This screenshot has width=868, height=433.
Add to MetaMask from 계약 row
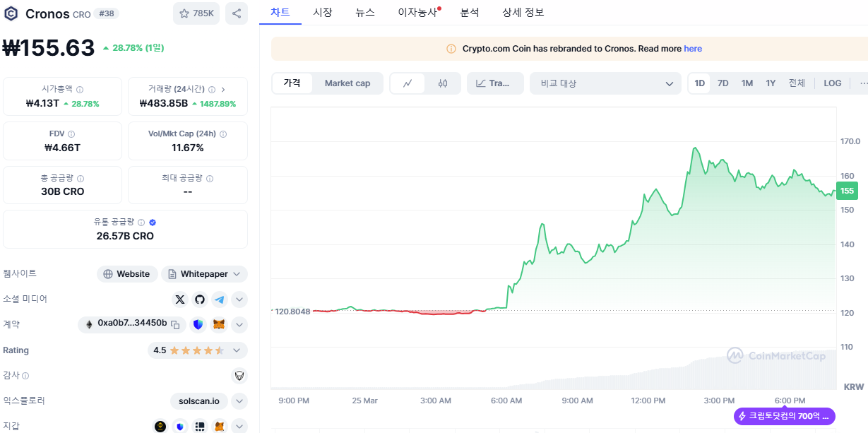pyautogui.click(x=219, y=325)
